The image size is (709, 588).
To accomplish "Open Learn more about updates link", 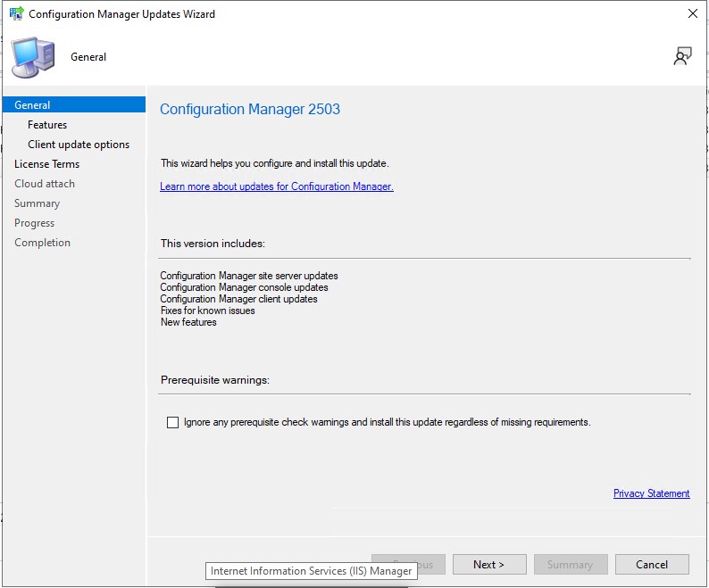I will point(277,186).
